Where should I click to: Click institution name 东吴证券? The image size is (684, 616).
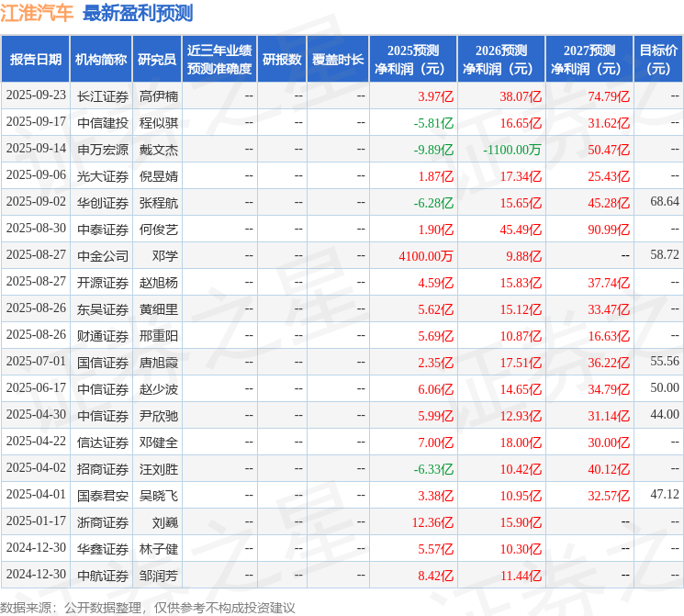103,309
